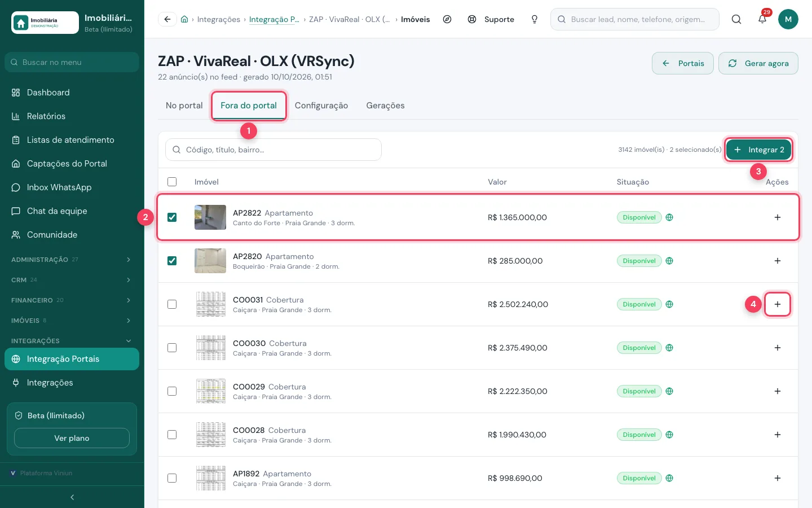Open the home icon in breadcrumbs
Viewport: 812px width, 508px height.
(184, 19)
